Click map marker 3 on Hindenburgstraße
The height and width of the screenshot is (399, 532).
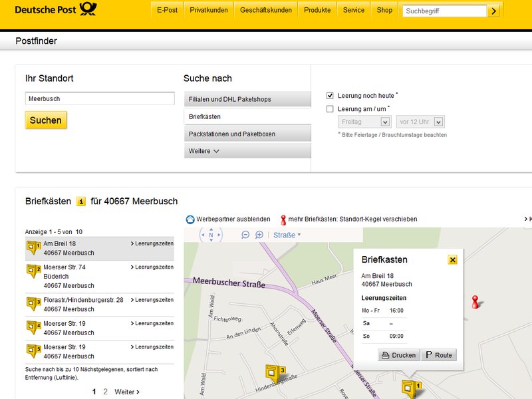275,373
